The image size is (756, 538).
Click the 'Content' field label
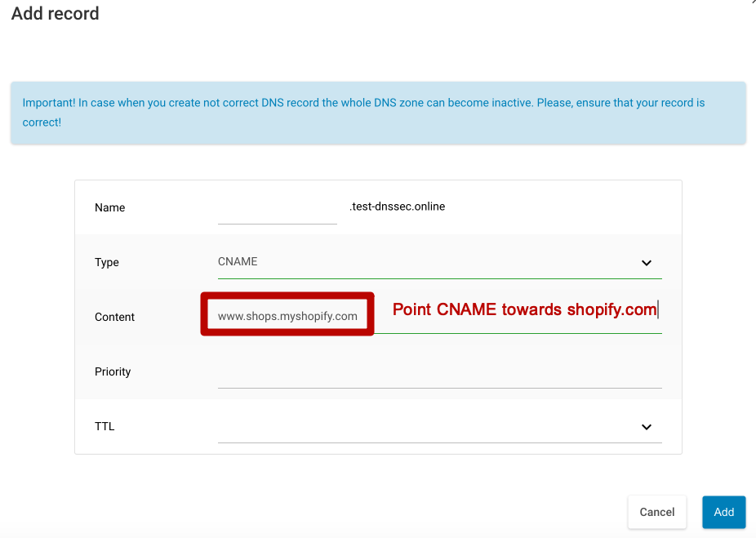115,317
